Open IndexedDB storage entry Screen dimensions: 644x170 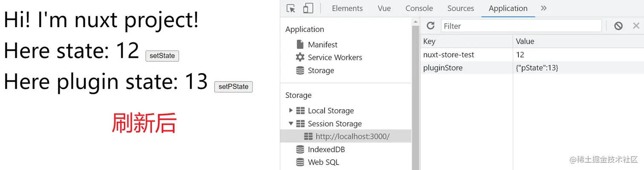[x=326, y=150]
